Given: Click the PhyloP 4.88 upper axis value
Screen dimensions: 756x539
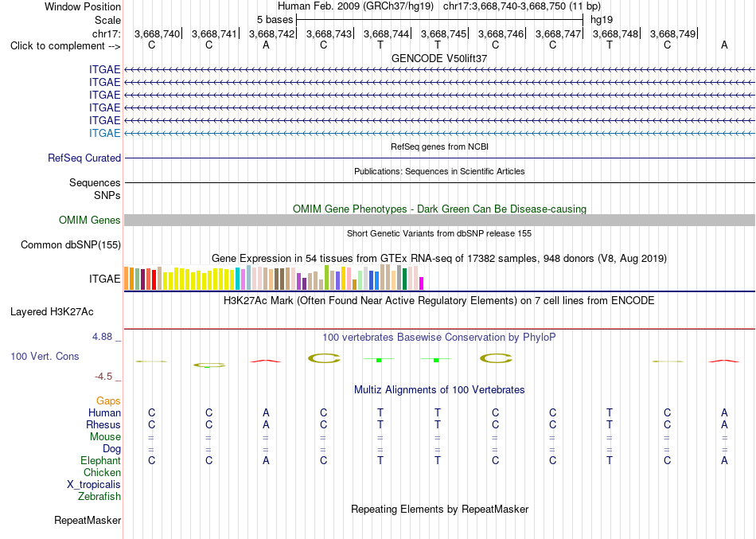Looking at the screenshot, I should coord(102,336).
